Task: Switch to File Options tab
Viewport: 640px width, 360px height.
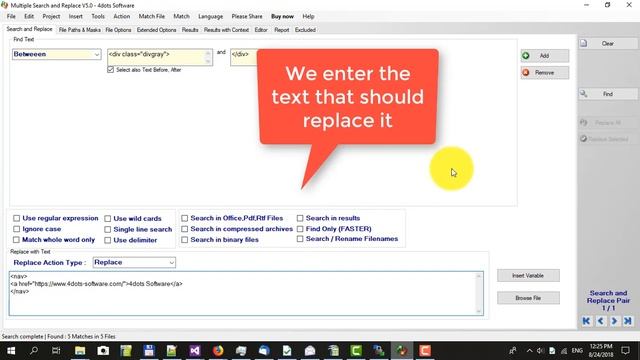Action: point(118,30)
